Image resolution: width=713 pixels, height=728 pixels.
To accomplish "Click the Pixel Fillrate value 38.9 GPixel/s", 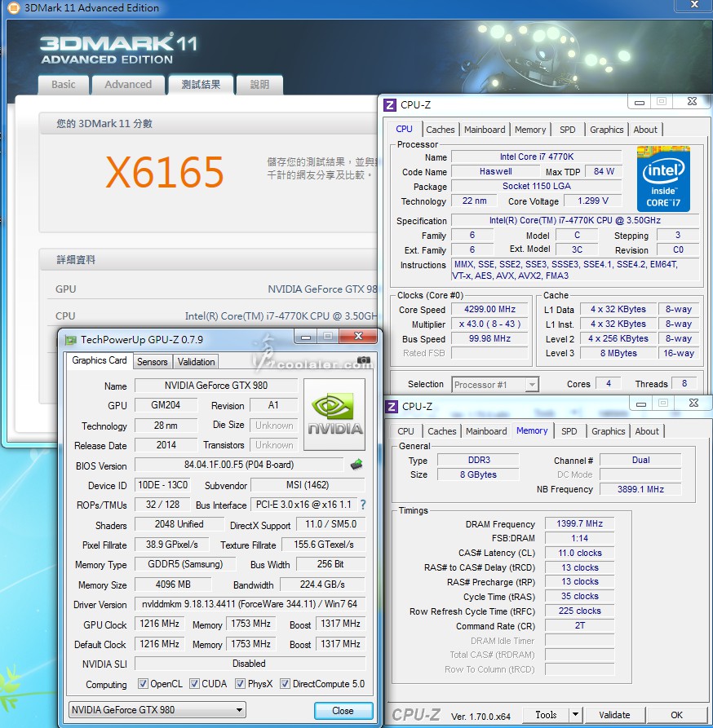I will (x=172, y=545).
